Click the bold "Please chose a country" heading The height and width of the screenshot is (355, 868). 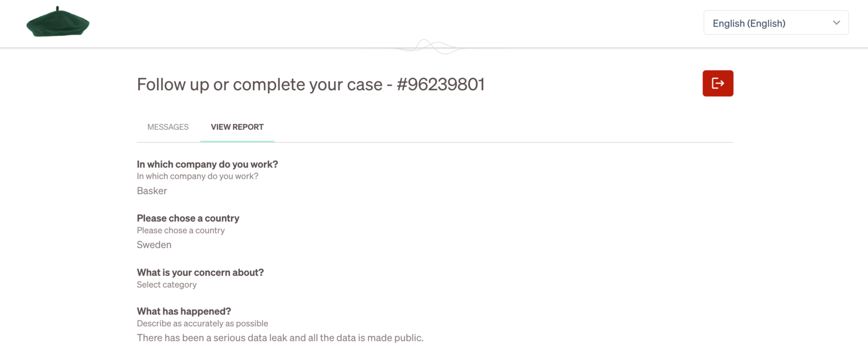(x=188, y=218)
